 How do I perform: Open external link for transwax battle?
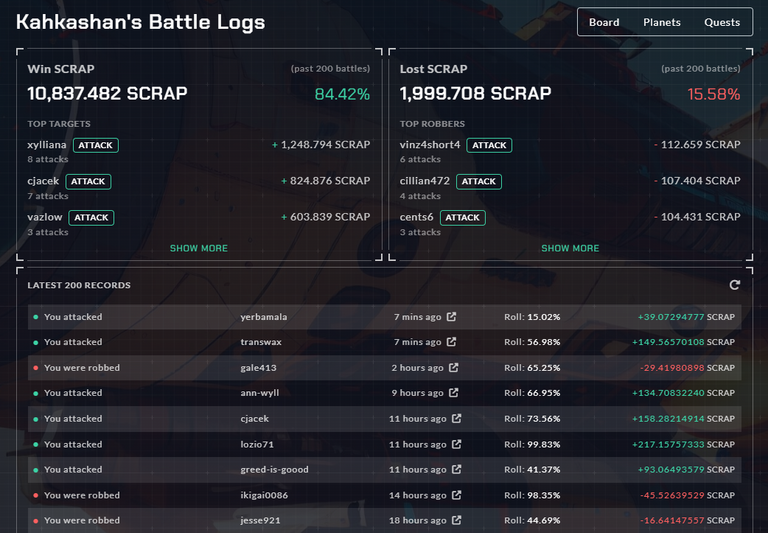pyautogui.click(x=451, y=341)
